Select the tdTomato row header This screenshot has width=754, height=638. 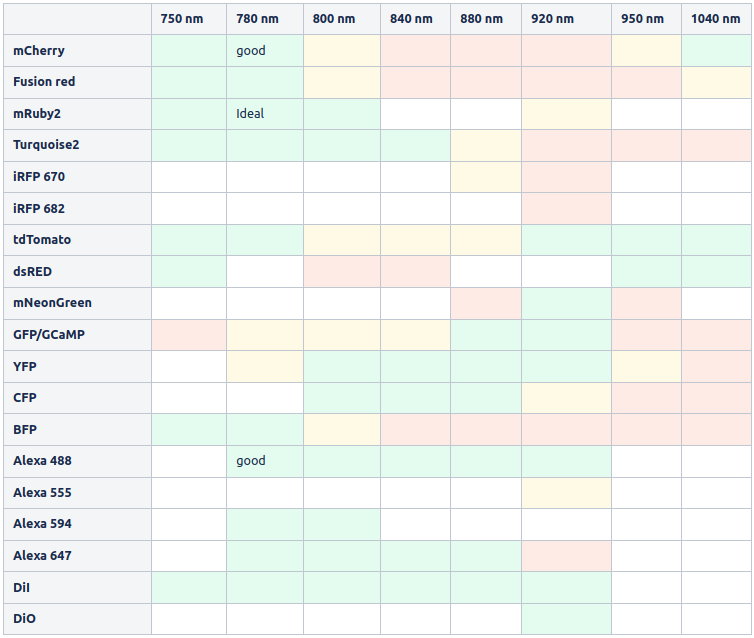click(x=77, y=240)
